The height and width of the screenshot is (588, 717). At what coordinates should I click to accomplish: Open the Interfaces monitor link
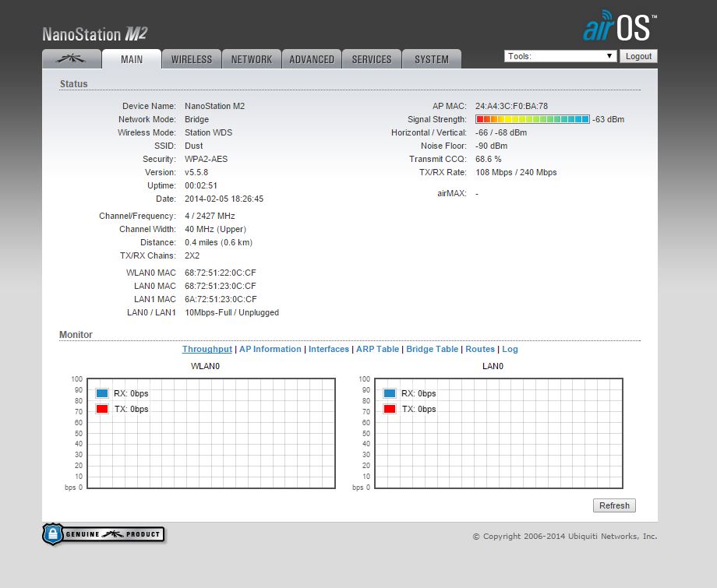[329, 349]
